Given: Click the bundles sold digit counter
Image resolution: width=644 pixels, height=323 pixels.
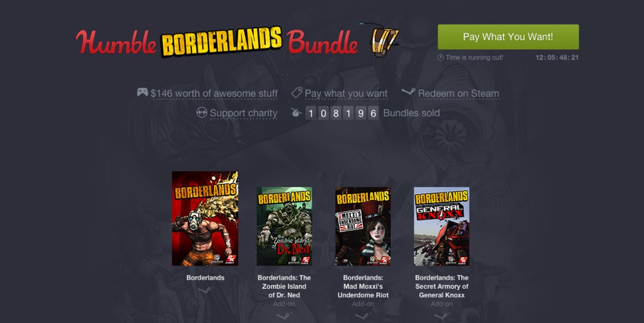Looking at the screenshot, I should click(x=342, y=113).
